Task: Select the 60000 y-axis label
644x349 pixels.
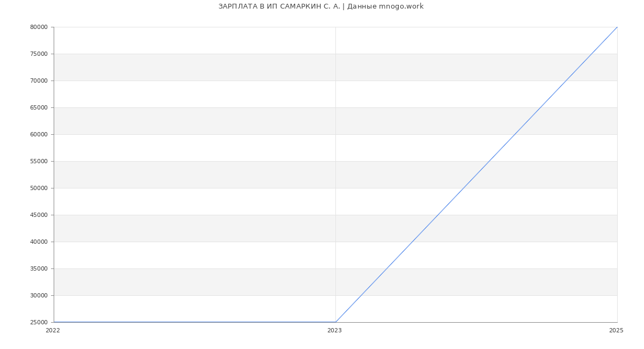Action: click(39, 135)
